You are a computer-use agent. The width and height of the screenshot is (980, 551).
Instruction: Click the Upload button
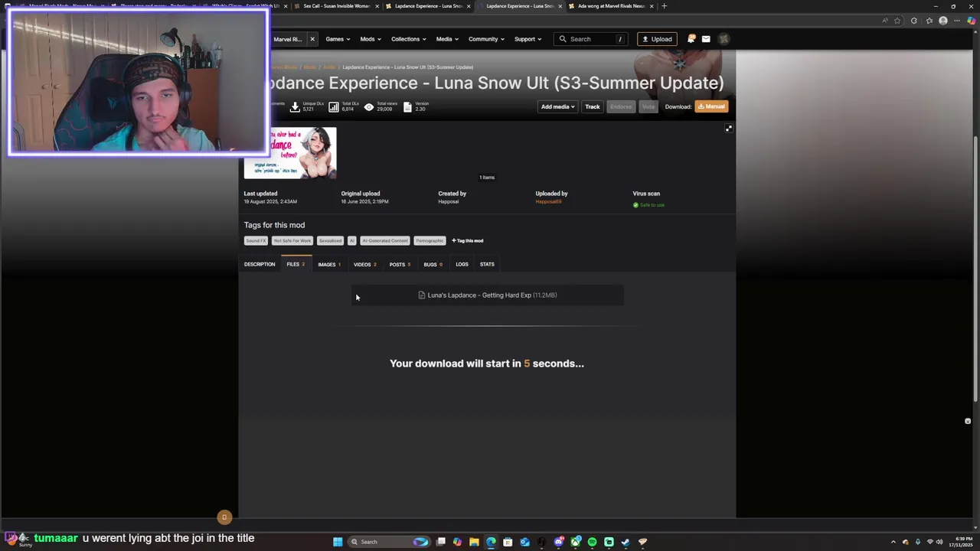(657, 39)
